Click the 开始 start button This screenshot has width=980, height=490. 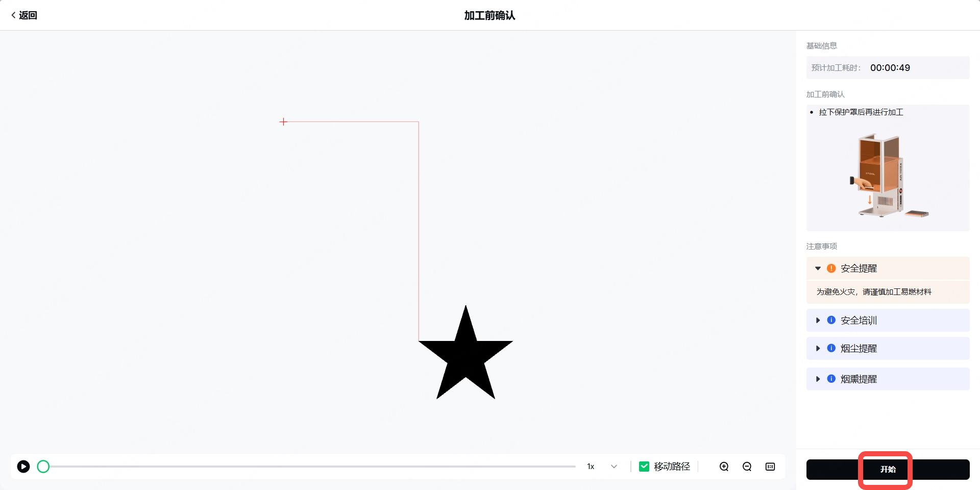point(888,470)
